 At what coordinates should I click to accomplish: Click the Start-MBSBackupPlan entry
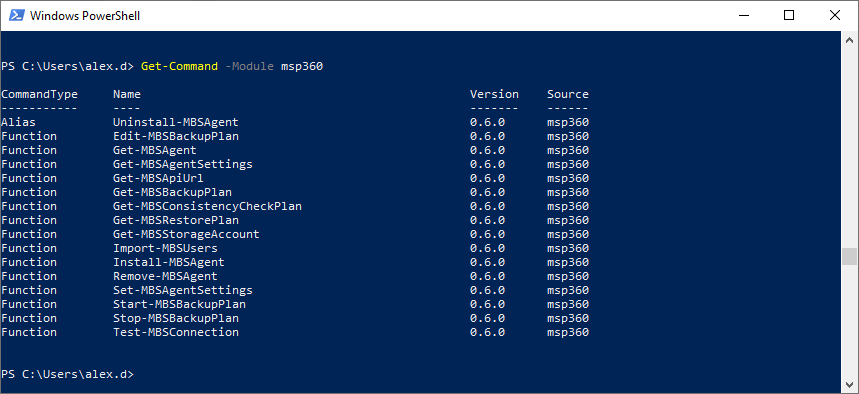[x=179, y=304]
